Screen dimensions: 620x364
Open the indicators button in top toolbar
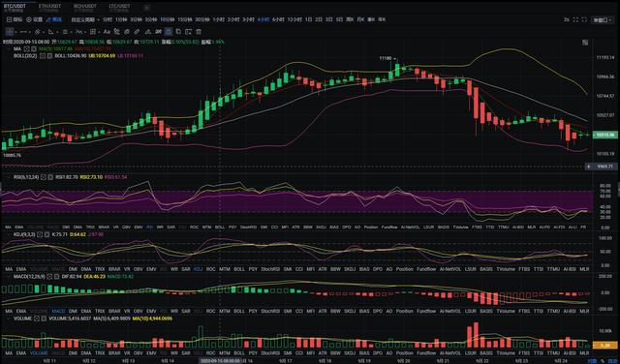point(15,19)
